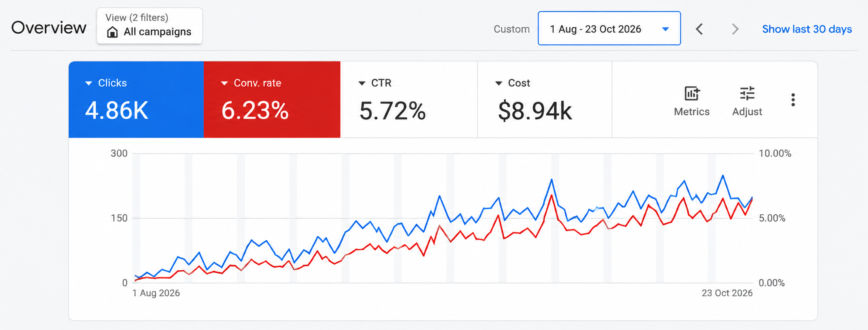Click the 300 left axis label

119,153
